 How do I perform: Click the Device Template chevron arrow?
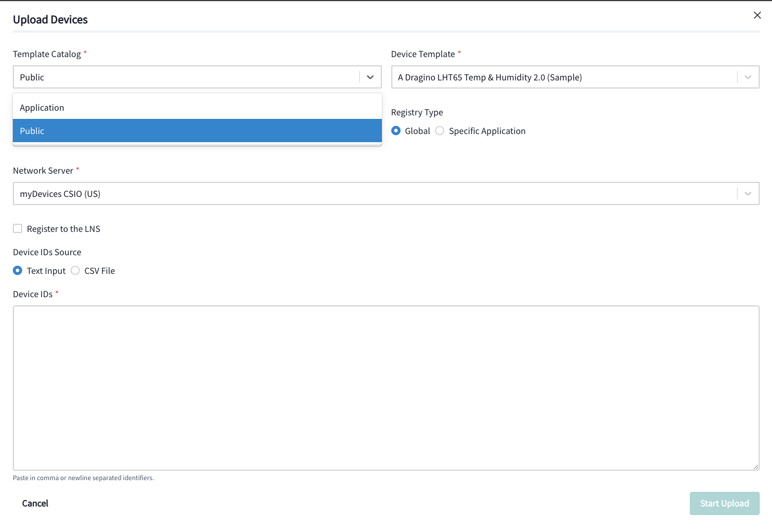tap(748, 77)
